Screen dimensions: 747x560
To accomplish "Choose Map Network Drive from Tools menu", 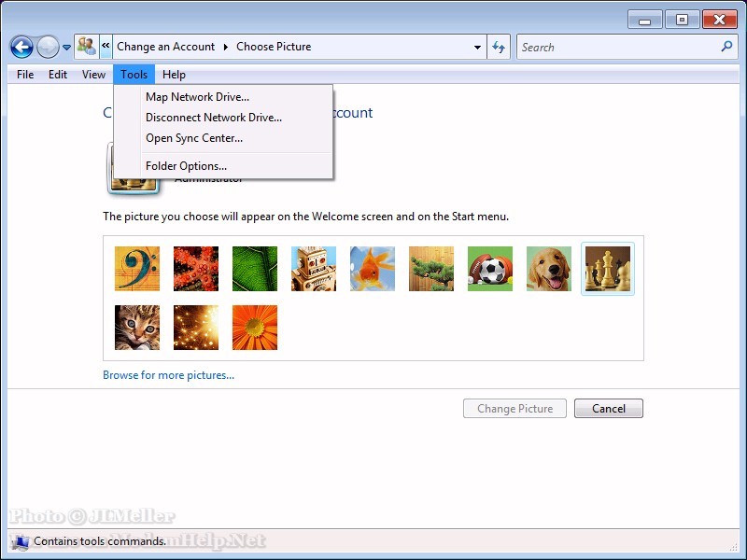I will 223,97.
